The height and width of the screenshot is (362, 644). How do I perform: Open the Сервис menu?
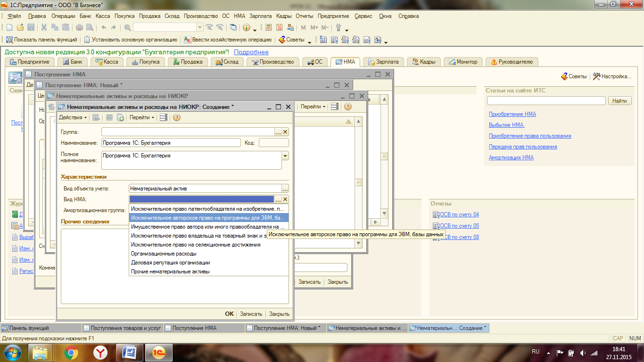[x=363, y=16]
